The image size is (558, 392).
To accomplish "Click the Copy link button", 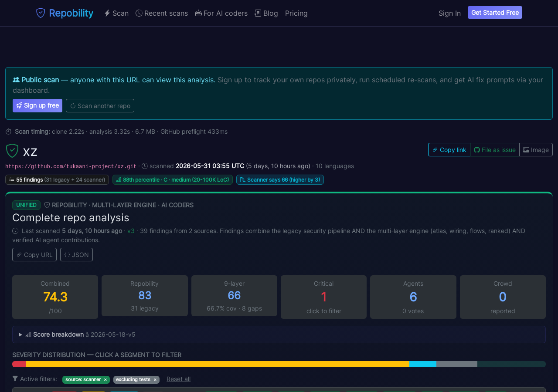I will pyautogui.click(x=449, y=149).
